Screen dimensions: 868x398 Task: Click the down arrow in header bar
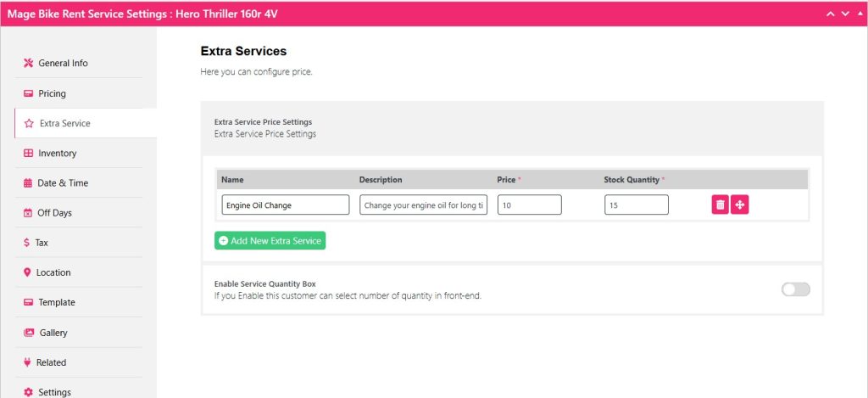click(x=844, y=14)
